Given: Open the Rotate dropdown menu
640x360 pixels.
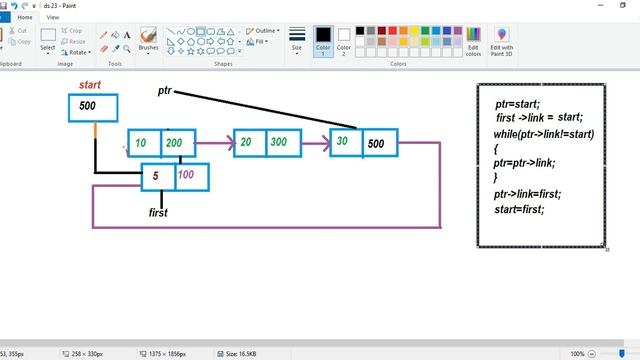Looking at the screenshot, I should [76, 53].
